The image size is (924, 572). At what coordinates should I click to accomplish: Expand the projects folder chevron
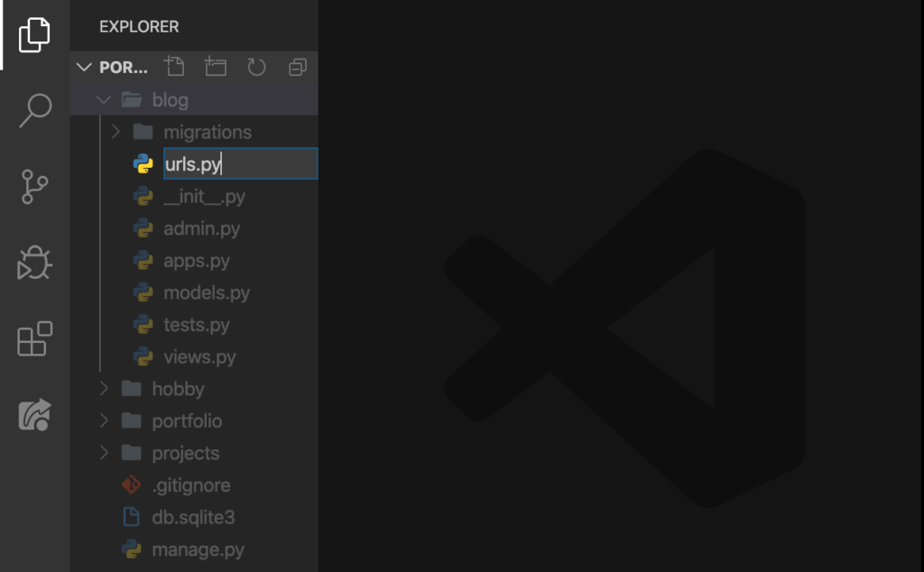[105, 452]
